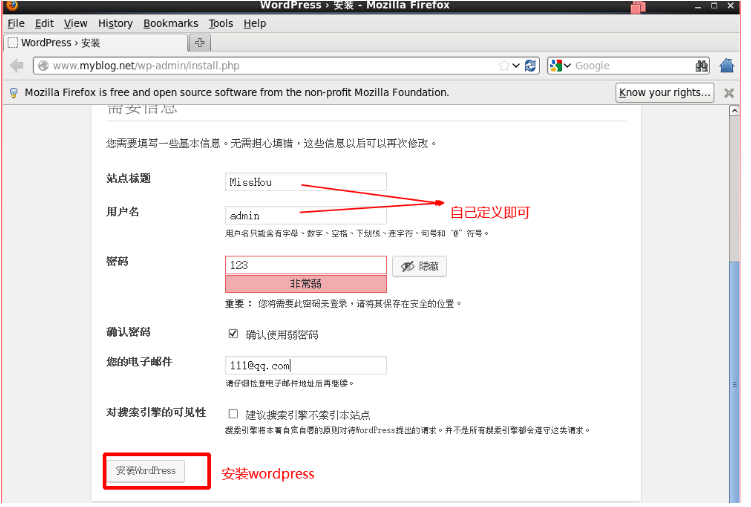Click the 对搜索引擎的可见性 label
751x507 pixels.
click(x=156, y=412)
